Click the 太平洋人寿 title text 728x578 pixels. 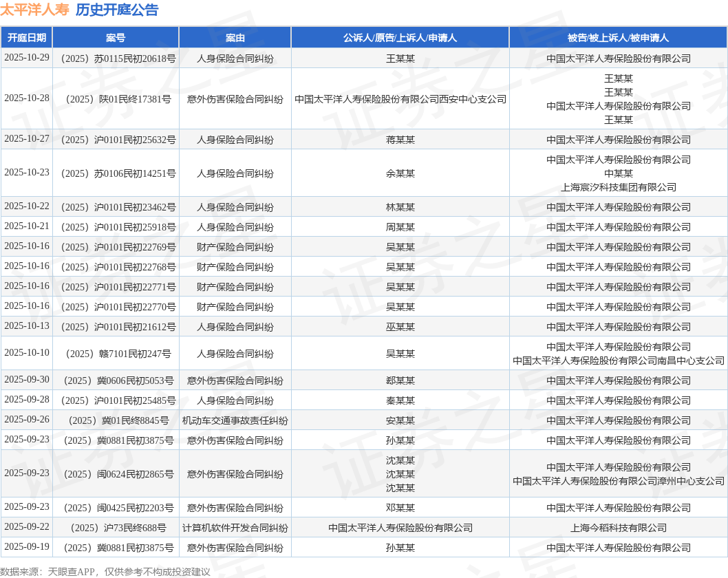35,9
